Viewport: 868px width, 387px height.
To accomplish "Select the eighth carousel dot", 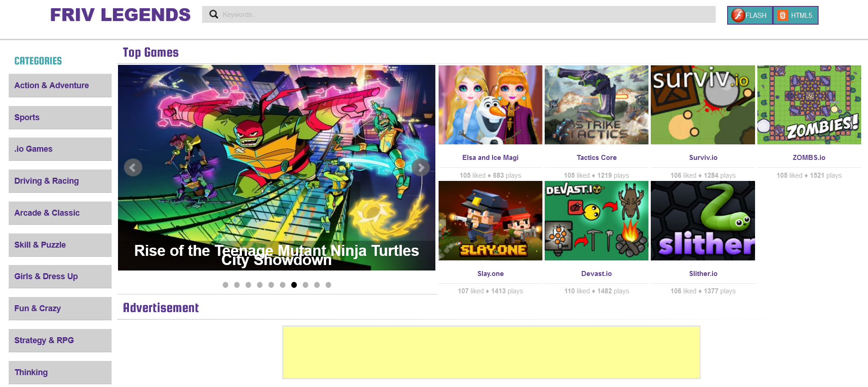I will pyautogui.click(x=305, y=285).
